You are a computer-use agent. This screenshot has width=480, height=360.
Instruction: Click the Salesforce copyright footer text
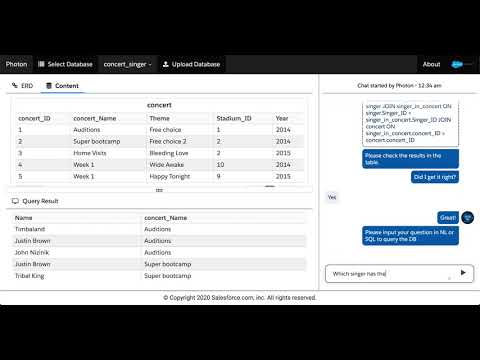pyautogui.click(x=240, y=297)
